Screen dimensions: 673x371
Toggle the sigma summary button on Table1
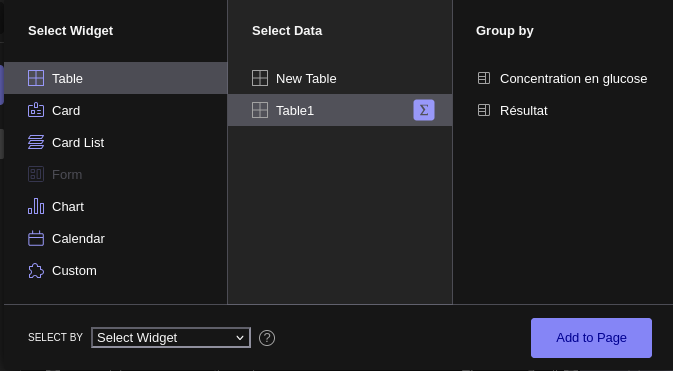click(424, 110)
